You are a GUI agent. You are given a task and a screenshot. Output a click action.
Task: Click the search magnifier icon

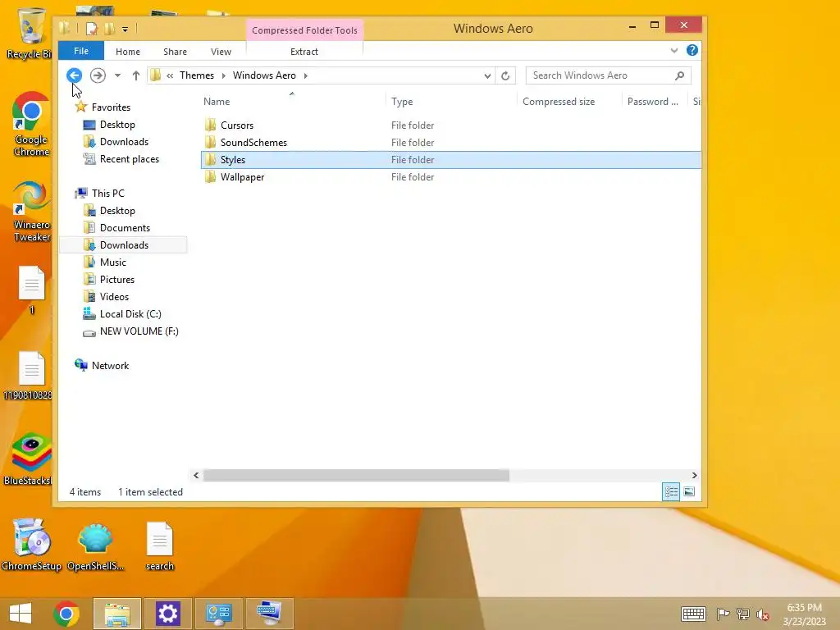679,75
